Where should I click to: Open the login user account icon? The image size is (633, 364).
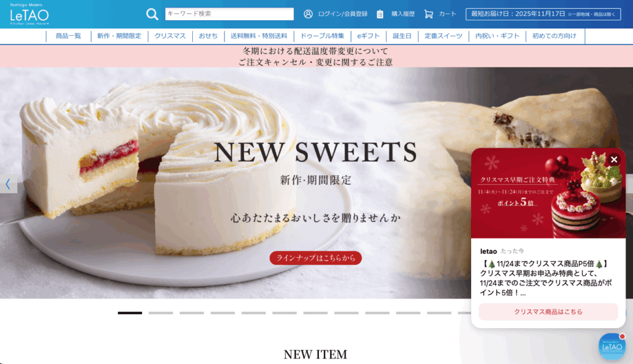coord(308,14)
